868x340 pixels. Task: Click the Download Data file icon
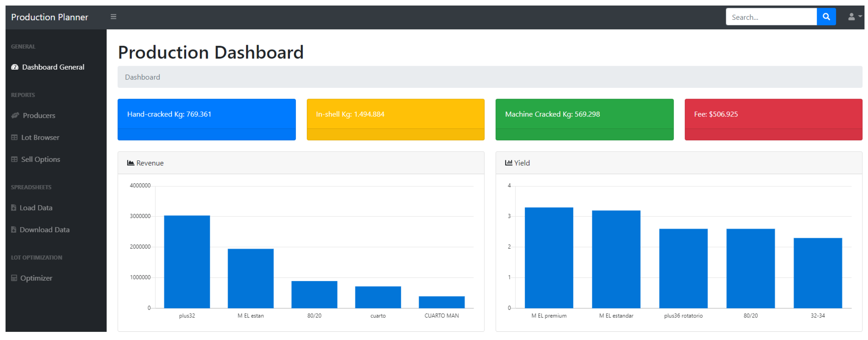(13, 230)
